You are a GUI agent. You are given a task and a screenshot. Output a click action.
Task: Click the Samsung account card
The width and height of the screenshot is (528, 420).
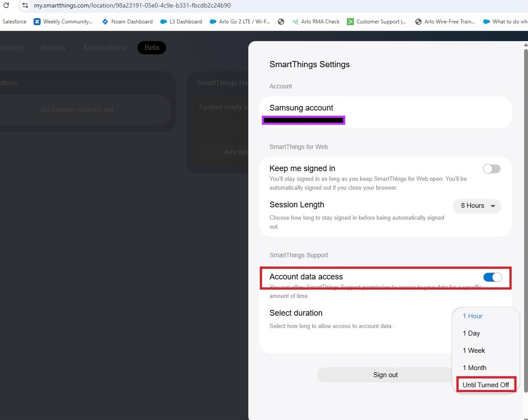point(385,112)
